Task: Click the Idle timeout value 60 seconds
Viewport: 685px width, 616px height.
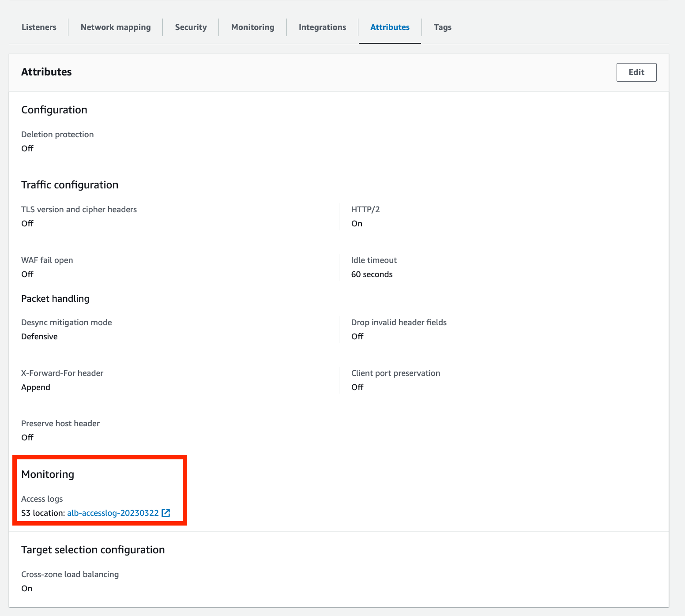Action: [372, 274]
